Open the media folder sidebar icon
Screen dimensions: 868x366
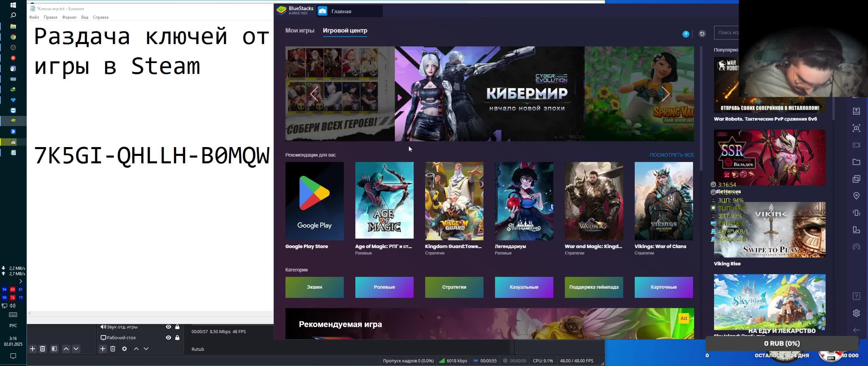point(856,162)
